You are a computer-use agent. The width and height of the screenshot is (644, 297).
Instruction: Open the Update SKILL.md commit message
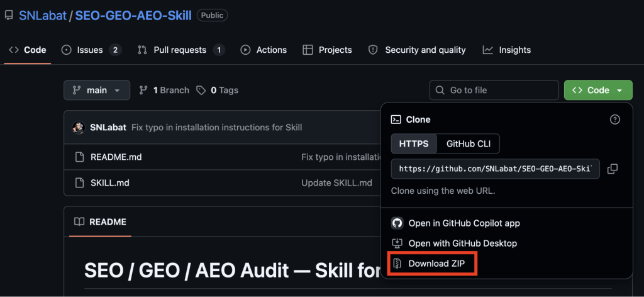pyautogui.click(x=337, y=183)
